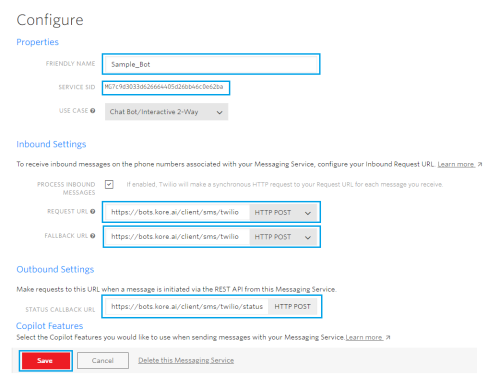Toggle the Process Inbound Messages checkbox
Screen dimensions: 500x375
click(109, 184)
